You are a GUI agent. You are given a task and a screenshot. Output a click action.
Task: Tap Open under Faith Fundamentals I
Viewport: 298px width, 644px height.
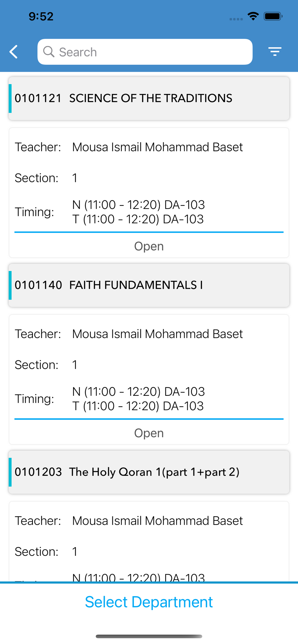click(x=149, y=433)
